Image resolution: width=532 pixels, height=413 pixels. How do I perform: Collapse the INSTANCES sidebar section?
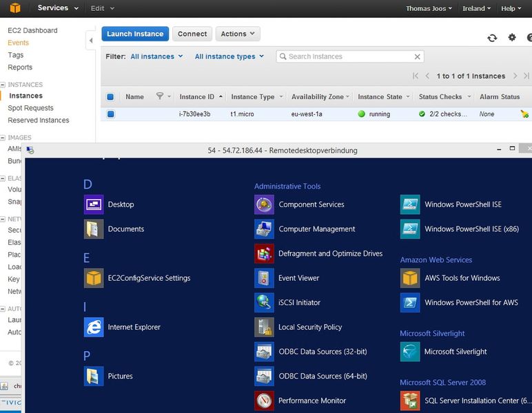3,85
